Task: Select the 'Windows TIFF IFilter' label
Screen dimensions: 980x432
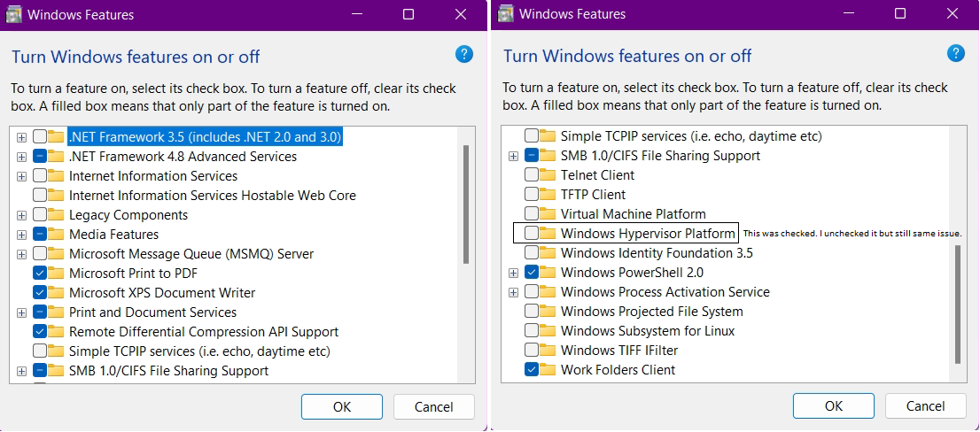Action: pos(619,351)
